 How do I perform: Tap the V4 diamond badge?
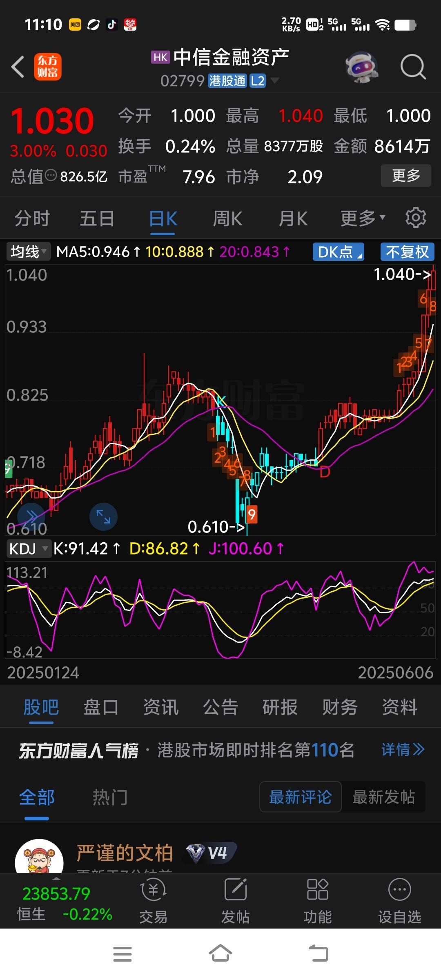pos(212,853)
